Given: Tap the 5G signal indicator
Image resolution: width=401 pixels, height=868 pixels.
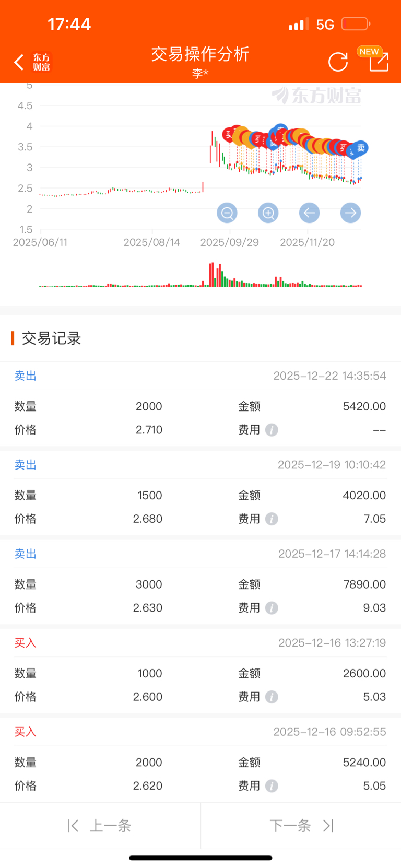Looking at the screenshot, I should pyautogui.click(x=325, y=25).
